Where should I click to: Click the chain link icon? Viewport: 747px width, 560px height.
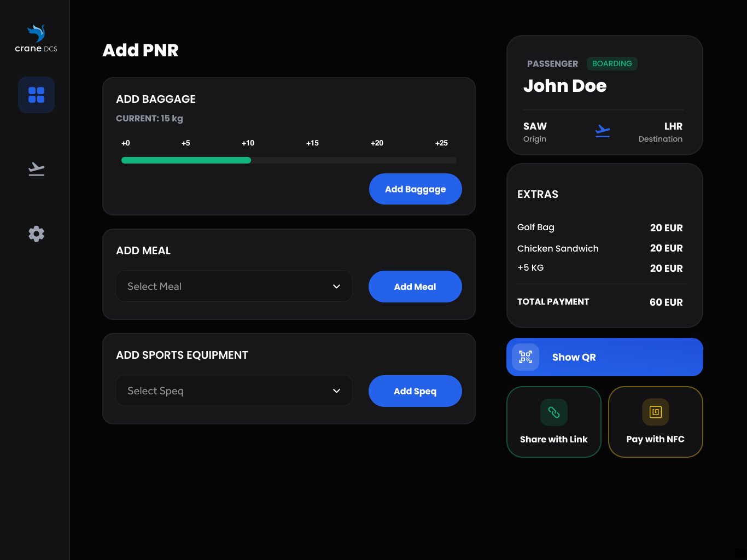(554, 412)
